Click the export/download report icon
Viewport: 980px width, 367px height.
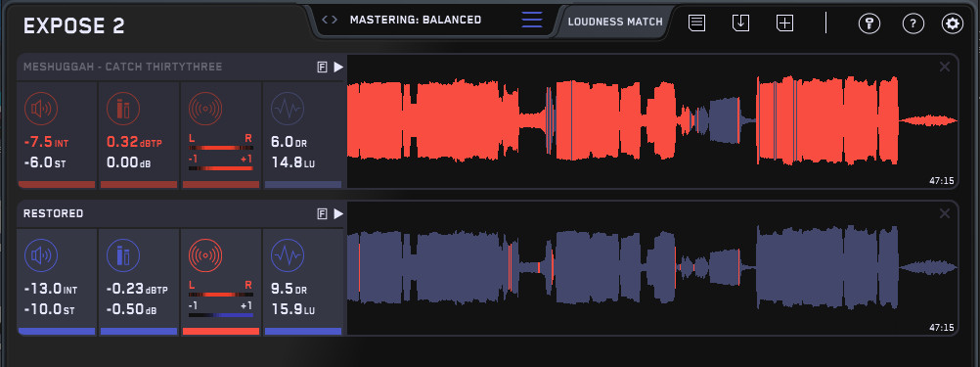(x=740, y=23)
